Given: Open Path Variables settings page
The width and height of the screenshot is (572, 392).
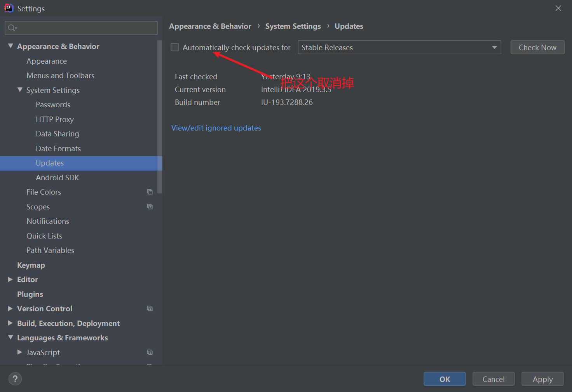Looking at the screenshot, I should 50,250.
